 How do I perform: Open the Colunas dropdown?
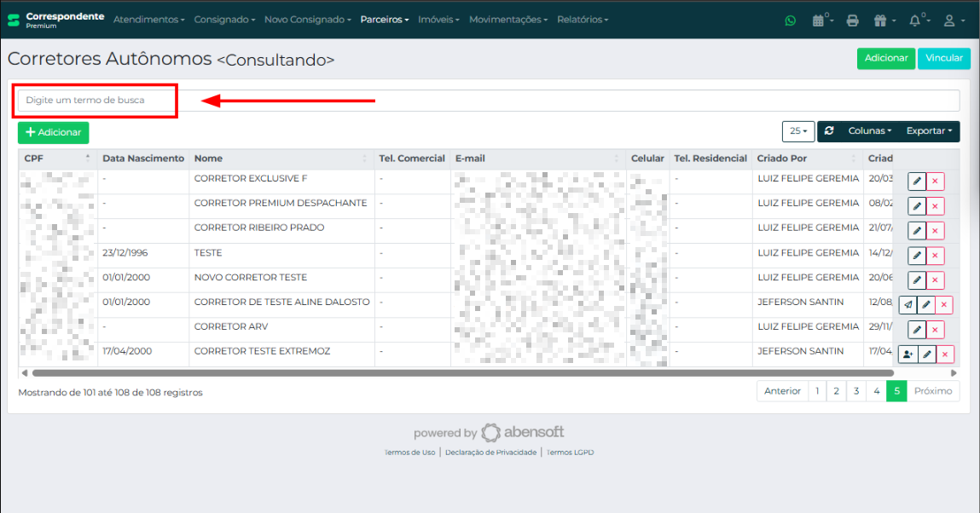click(869, 131)
